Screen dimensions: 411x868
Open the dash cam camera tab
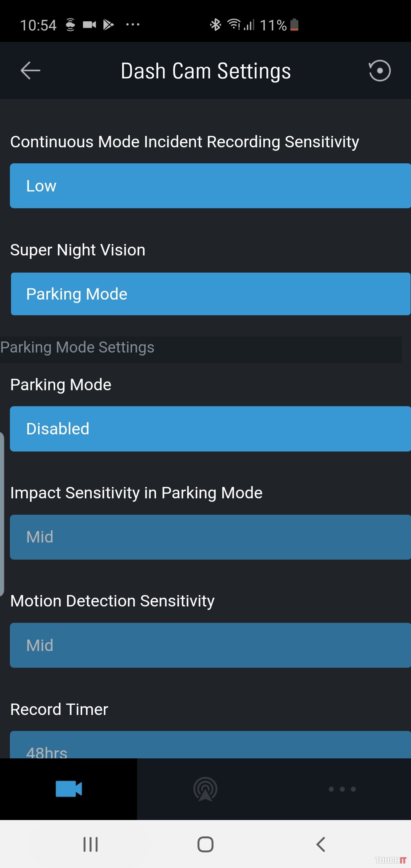coord(68,789)
